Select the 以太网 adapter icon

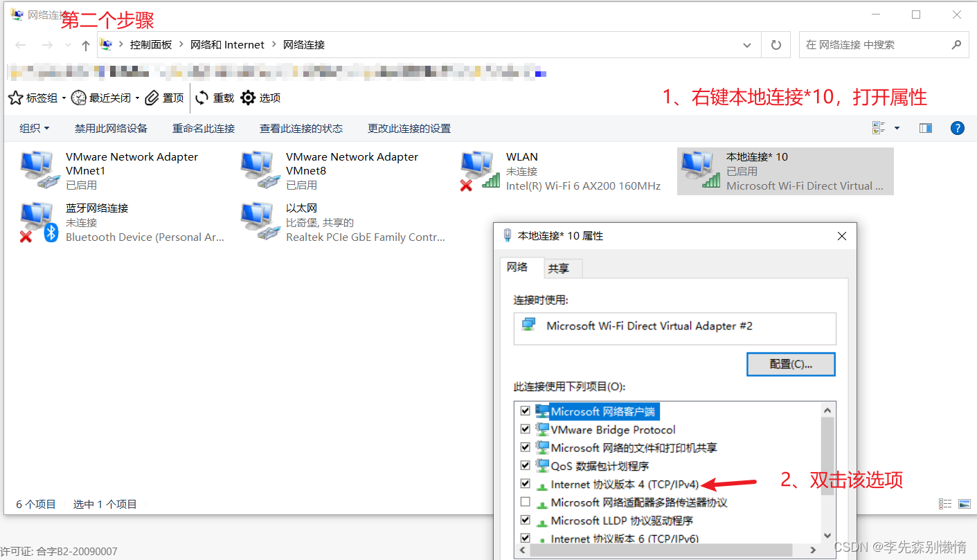[259, 222]
